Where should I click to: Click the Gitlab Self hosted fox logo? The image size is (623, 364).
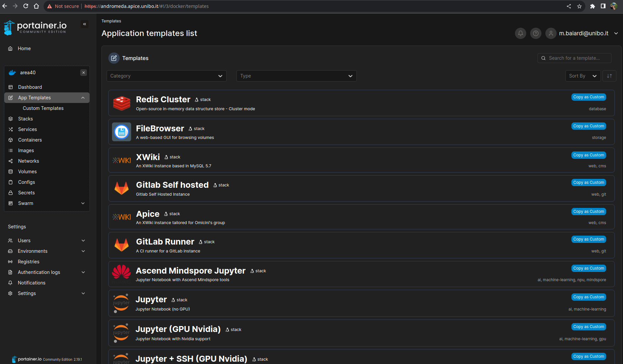click(122, 188)
